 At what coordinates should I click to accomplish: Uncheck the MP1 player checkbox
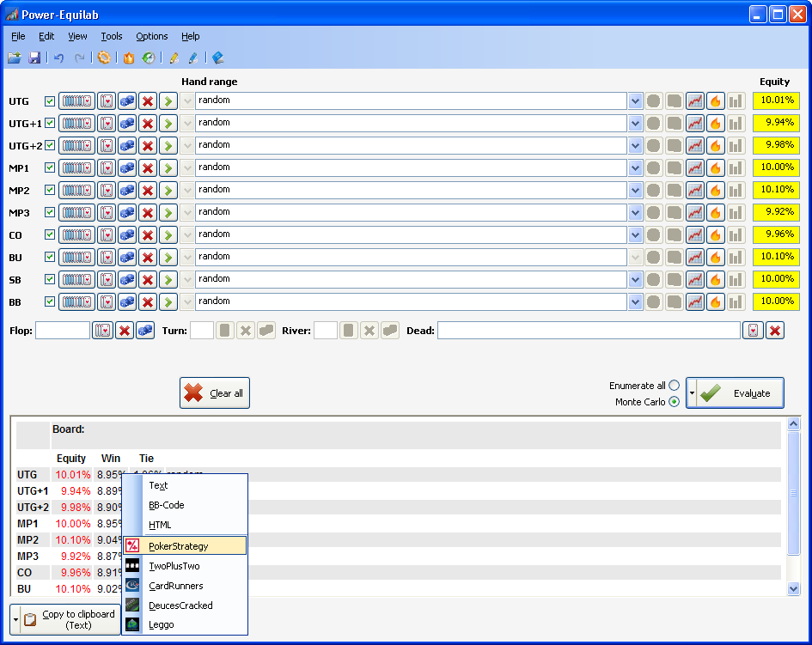pos(50,167)
